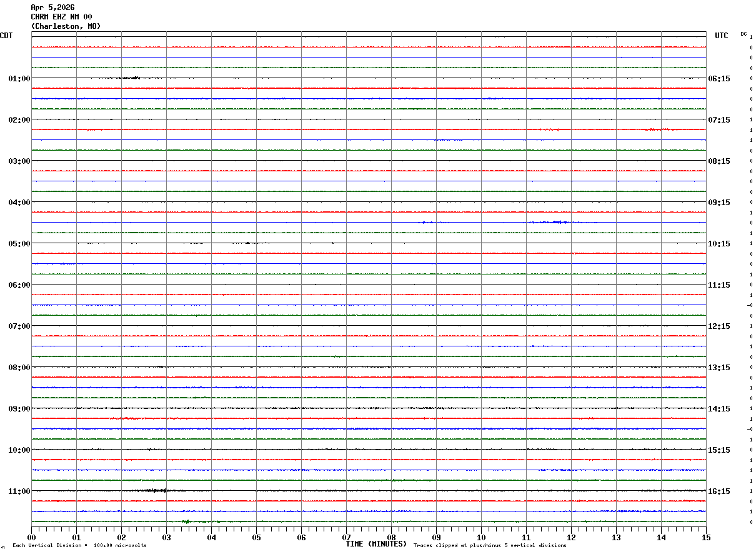The width and height of the screenshot is (756, 554).
Task: Click the vertical division microvolts scale note
Action: pyautogui.click(x=79, y=546)
